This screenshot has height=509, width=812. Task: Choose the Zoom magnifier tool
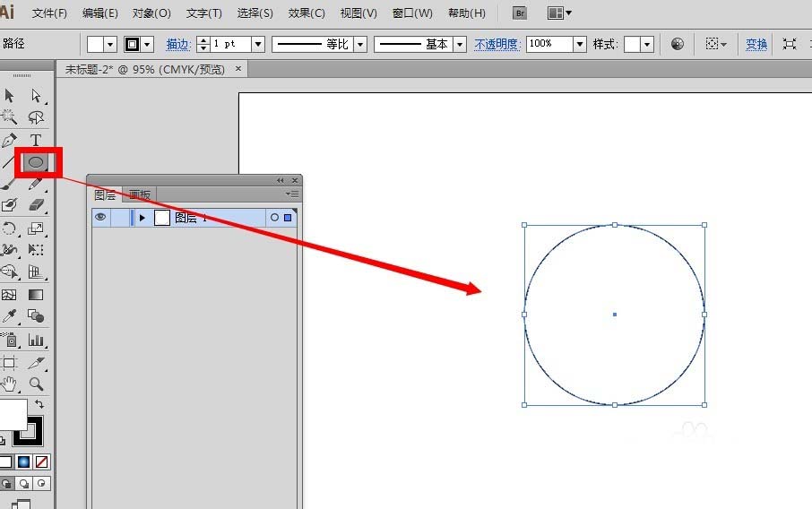pos(36,384)
